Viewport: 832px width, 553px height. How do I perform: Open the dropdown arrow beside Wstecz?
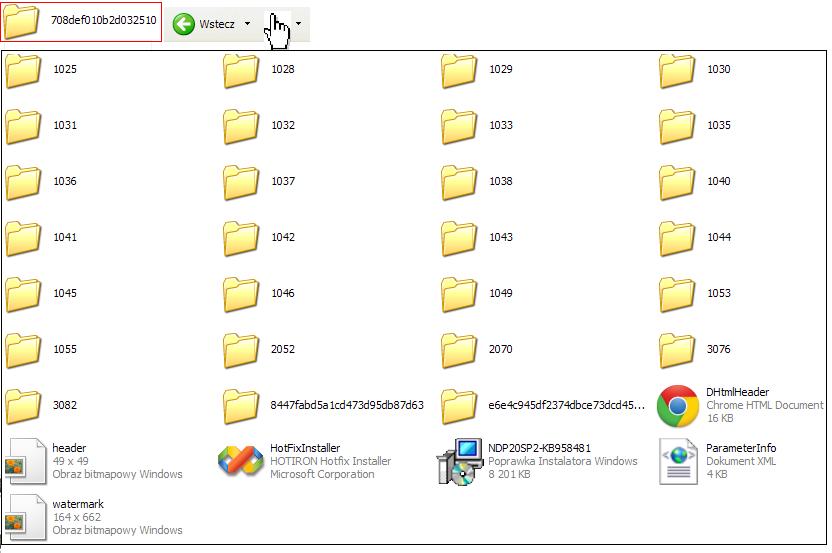[x=247, y=24]
